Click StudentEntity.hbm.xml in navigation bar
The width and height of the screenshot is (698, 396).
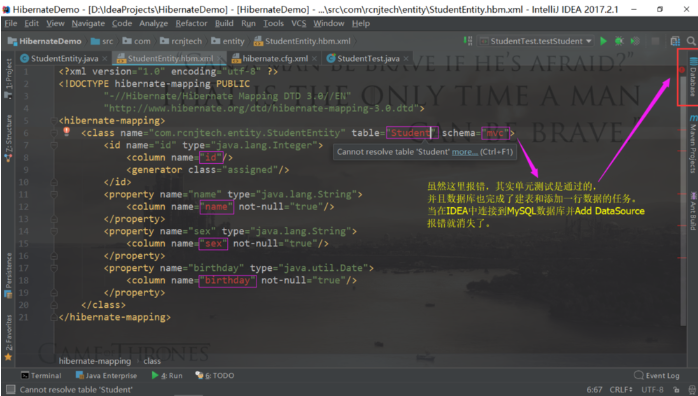pos(302,41)
